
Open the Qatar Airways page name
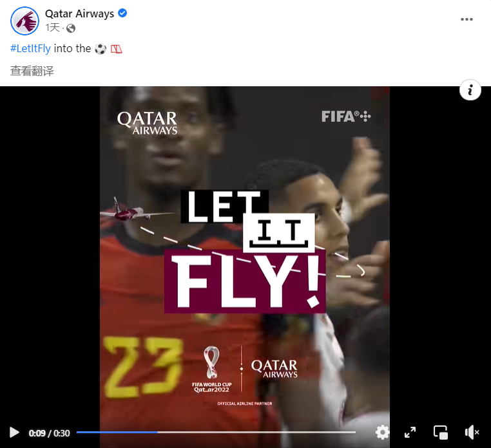click(x=79, y=14)
